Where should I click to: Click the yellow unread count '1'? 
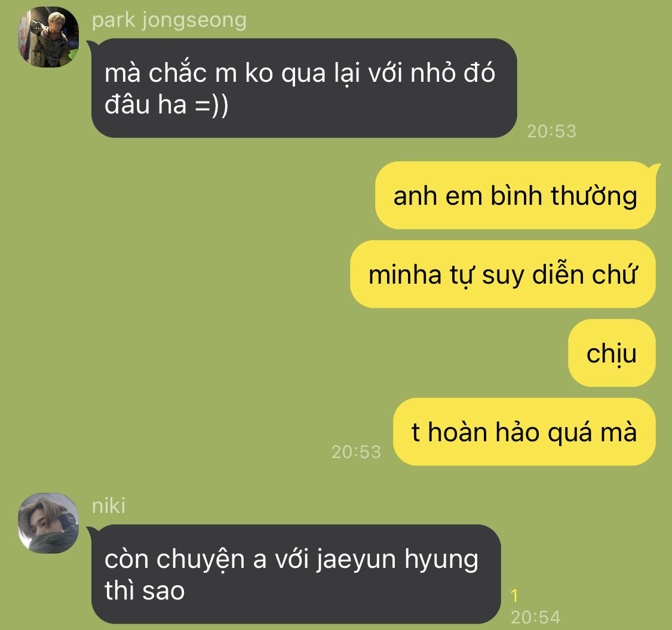514,596
